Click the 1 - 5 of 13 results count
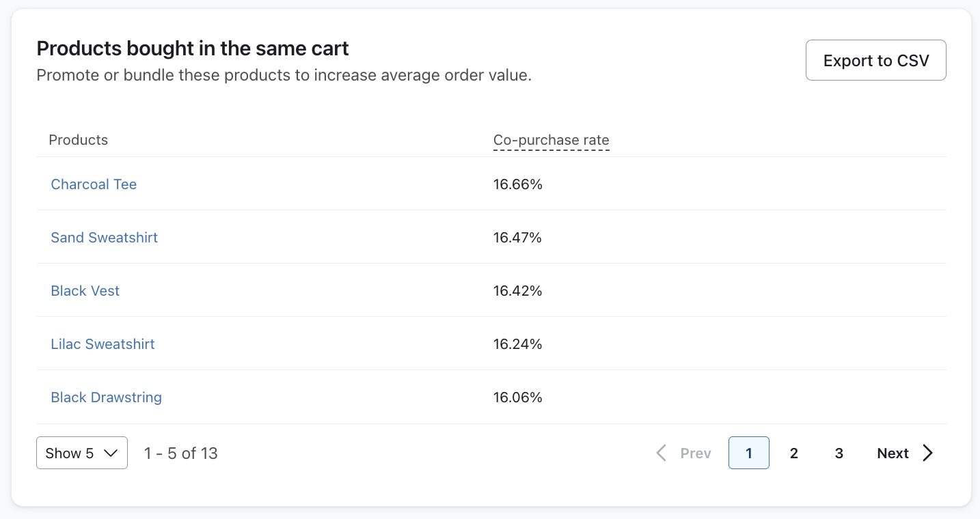 (x=181, y=453)
